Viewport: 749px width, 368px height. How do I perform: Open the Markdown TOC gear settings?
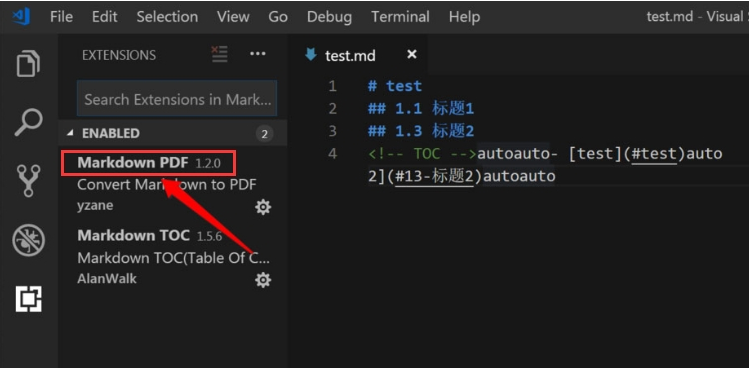point(263,280)
